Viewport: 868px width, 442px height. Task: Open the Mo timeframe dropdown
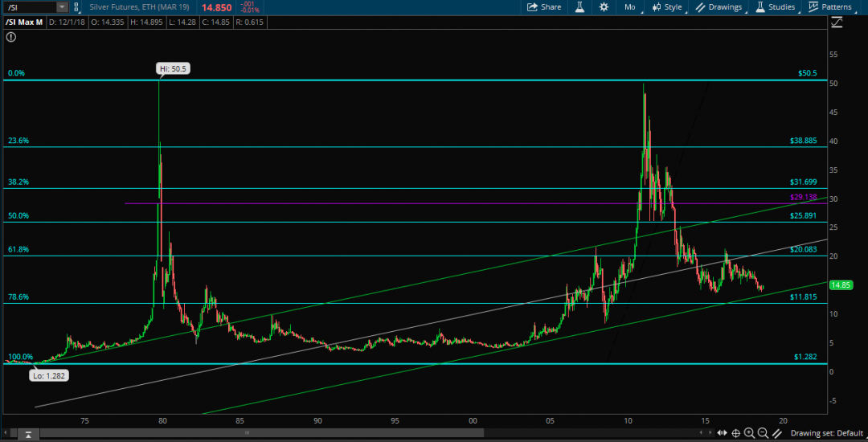pos(632,7)
